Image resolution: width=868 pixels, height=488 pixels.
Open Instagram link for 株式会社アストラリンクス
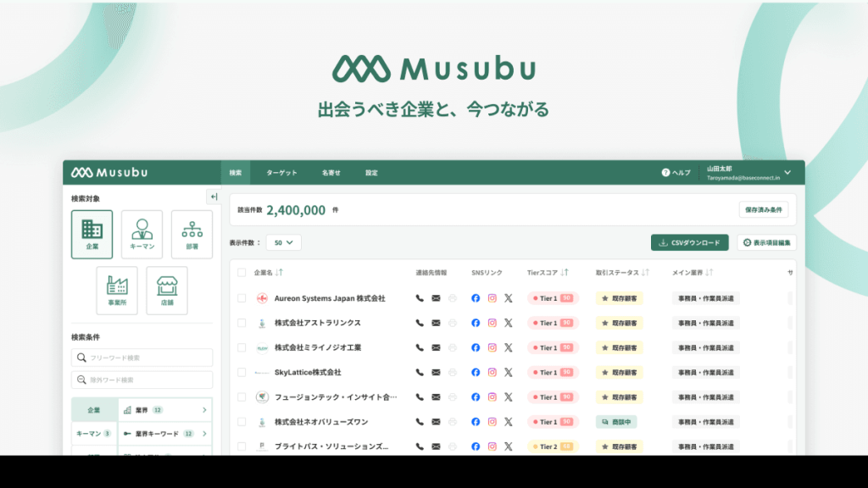point(492,323)
